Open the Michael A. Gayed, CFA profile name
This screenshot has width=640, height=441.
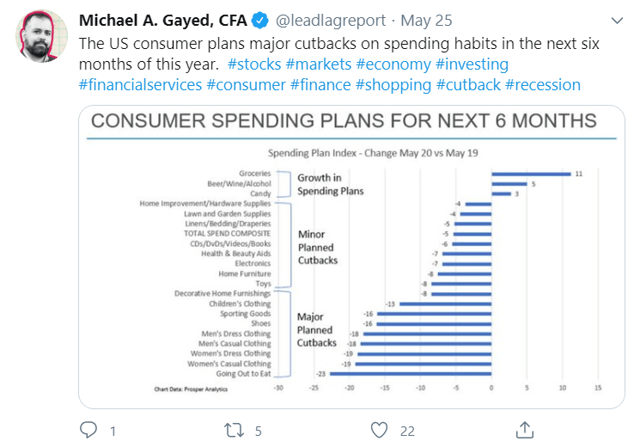[x=163, y=20]
